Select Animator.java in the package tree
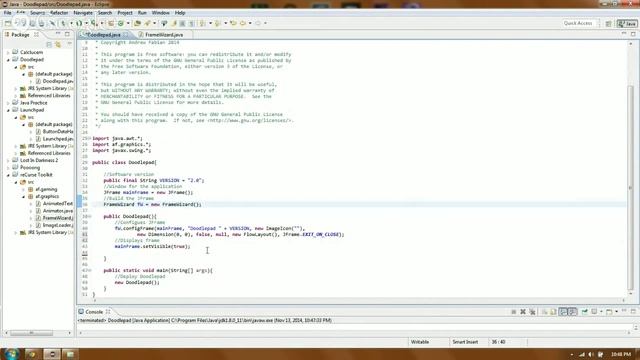Screen dimensions: 640x360 tap(54, 211)
